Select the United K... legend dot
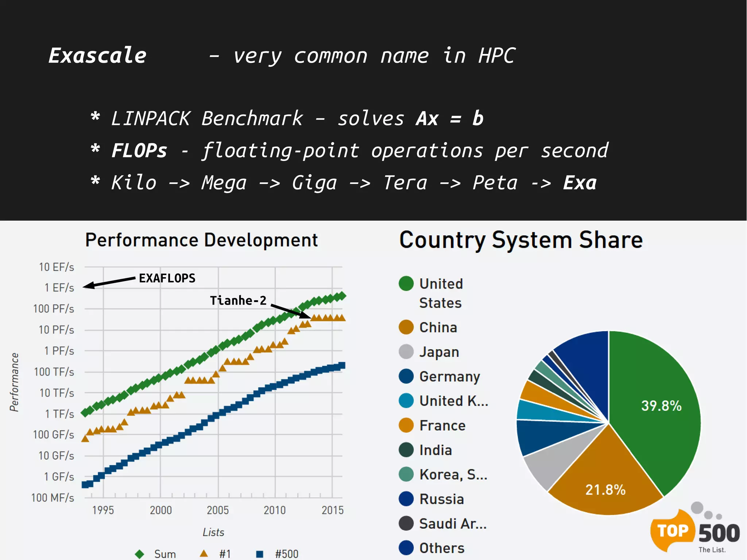Viewport: 747px width, 560px height. (406, 401)
